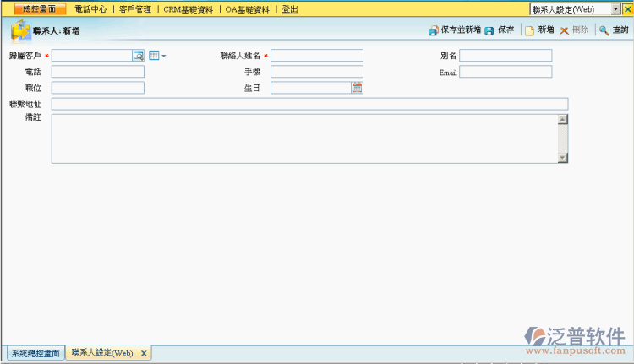This screenshot has width=634, height=364.
Task: Focus the 電話 input field
Action: 98,72
